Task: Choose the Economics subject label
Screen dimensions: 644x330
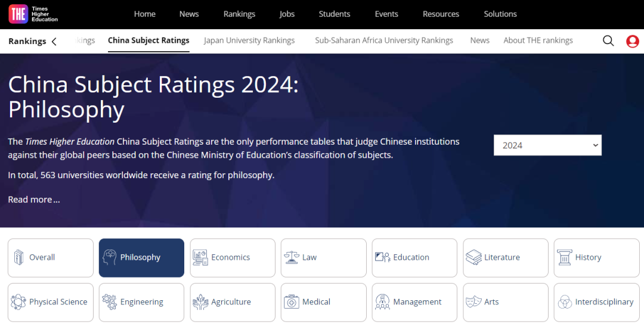Action: pos(230,257)
